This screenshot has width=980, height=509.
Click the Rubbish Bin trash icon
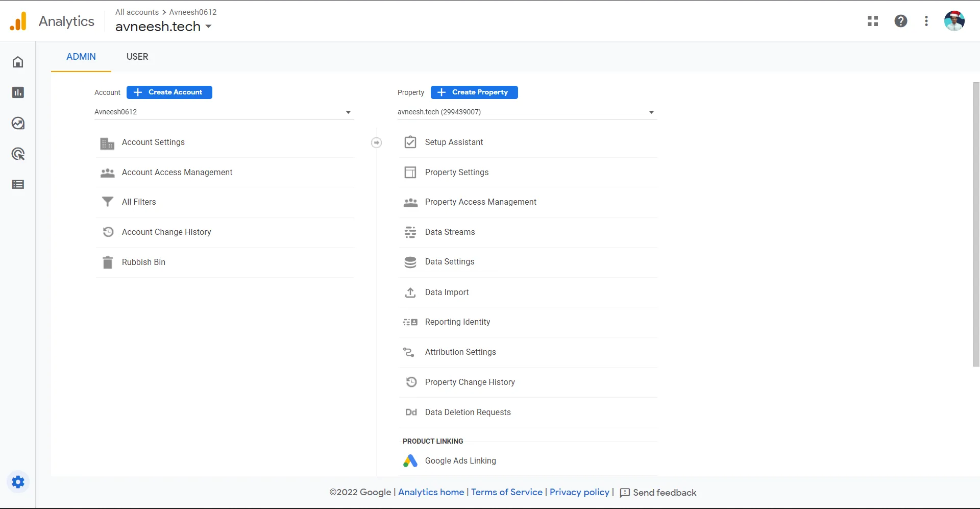107,262
